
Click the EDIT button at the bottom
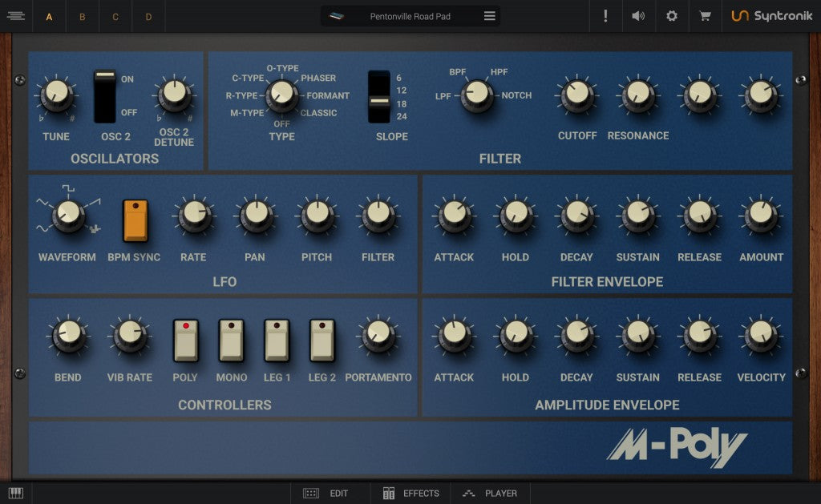(330, 494)
